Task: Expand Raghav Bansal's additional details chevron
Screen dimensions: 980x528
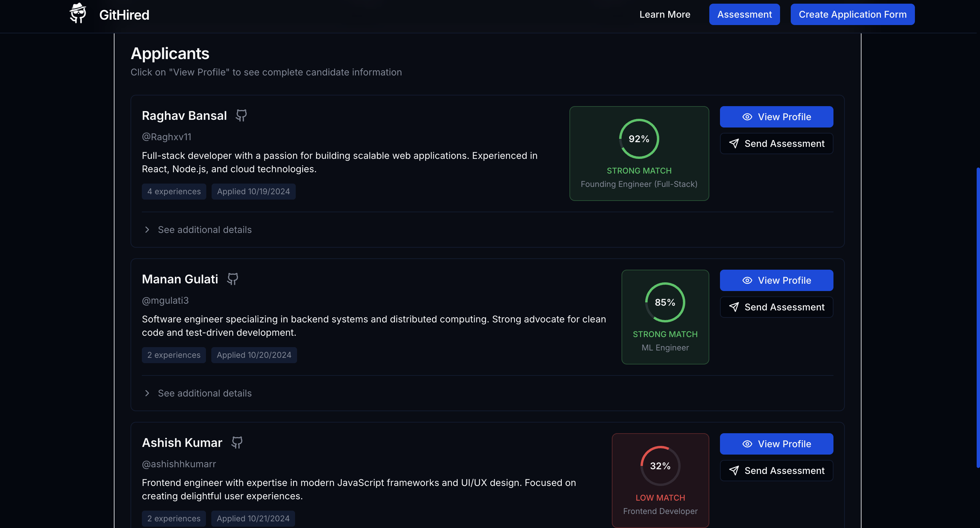Action: tap(147, 230)
